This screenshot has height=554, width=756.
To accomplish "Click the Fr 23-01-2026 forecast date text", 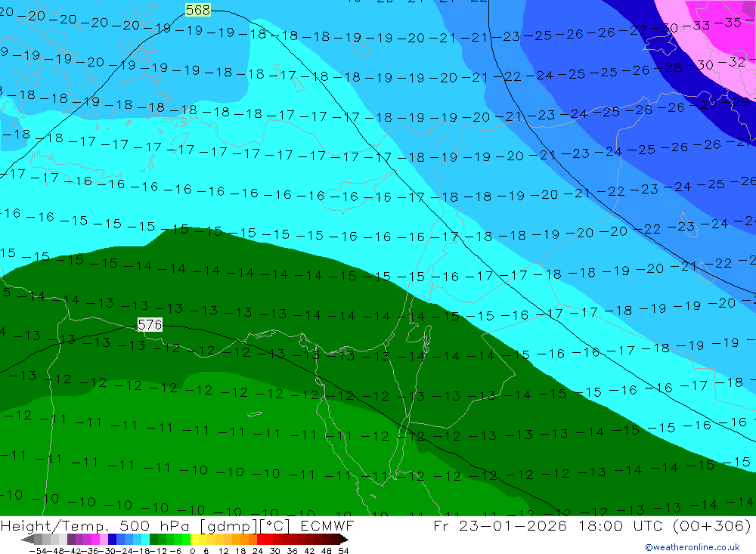I will click(500, 525).
